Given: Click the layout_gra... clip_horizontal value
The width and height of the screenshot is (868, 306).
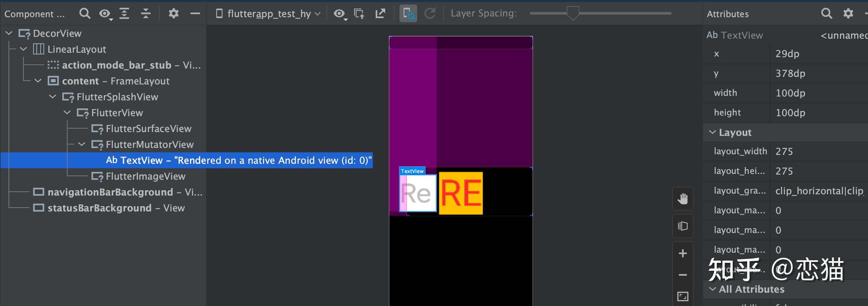Looking at the screenshot, I should click(x=819, y=191).
